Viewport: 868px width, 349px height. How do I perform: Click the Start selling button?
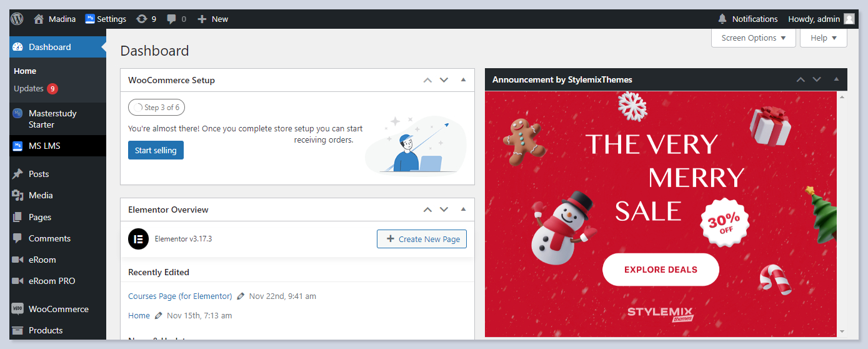[x=156, y=150]
